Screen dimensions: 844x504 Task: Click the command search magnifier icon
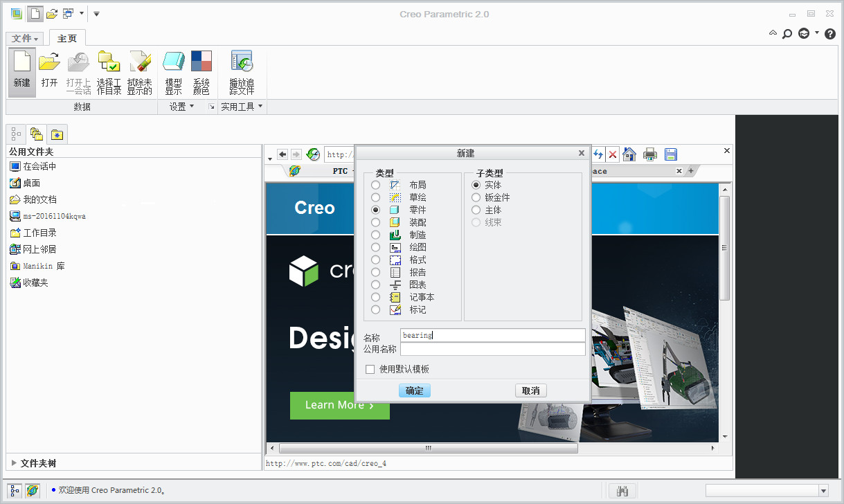[x=787, y=33]
